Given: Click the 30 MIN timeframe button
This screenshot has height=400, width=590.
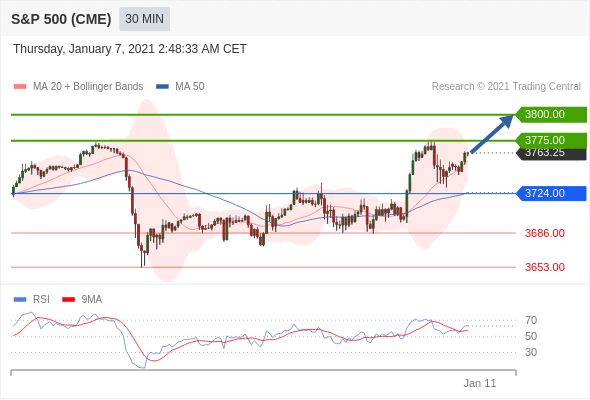Looking at the screenshot, I should point(144,19).
